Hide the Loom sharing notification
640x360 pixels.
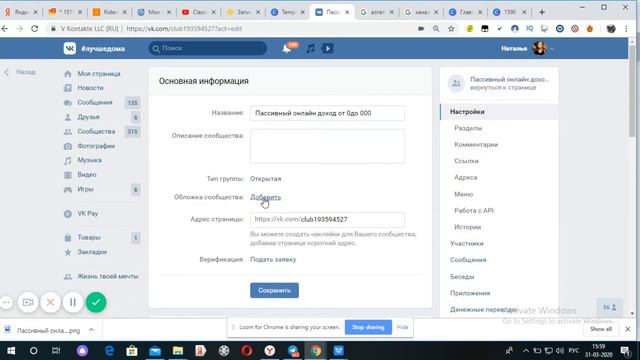point(402,327)
